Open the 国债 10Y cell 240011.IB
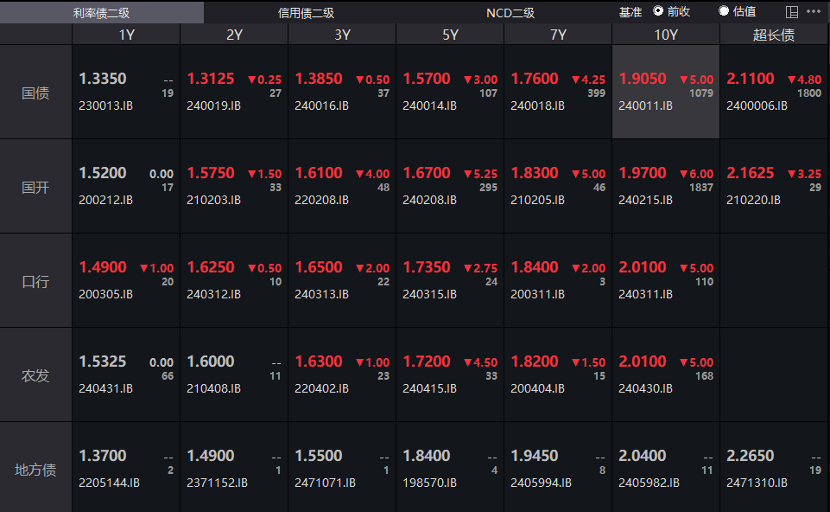Image resolution: width=830 pixels, height=512 pixels. coord(665,92)
